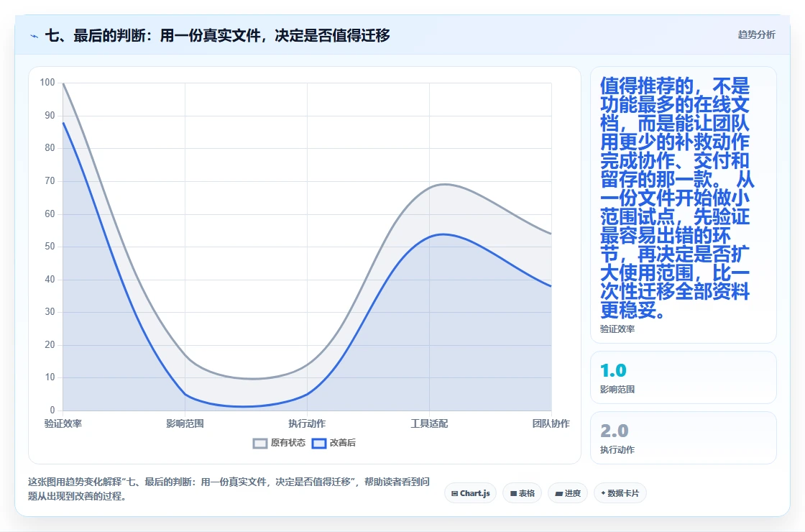
Task: Click the blue line peak above 工具适配
Action: pyautogui.click(x=443, y=234)
